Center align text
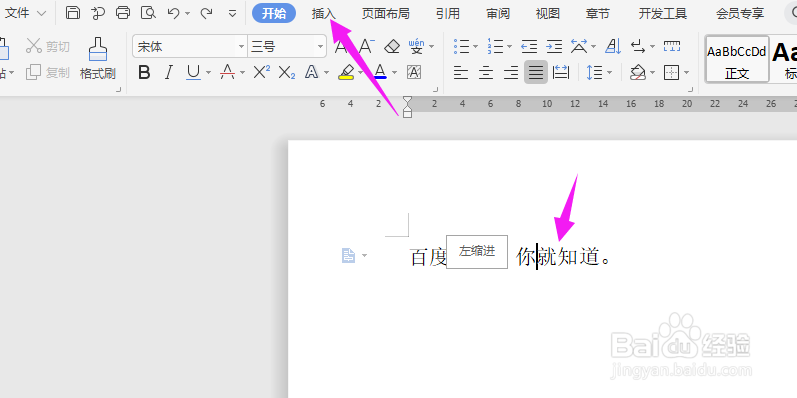The image size is (797, 398). 486,73
